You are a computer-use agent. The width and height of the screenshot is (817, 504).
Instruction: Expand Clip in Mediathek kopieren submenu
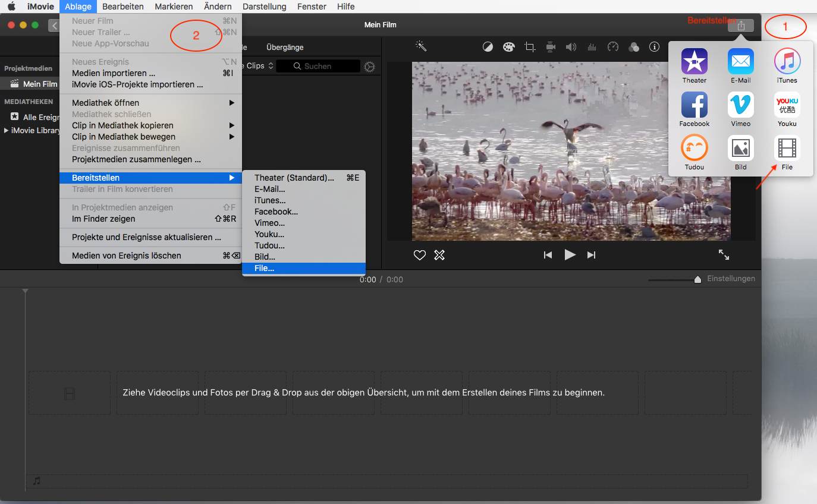coord(150,125)
